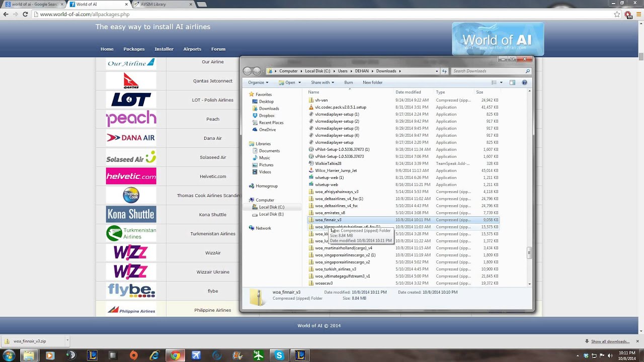Click the helvetic.com logo
The height and width of the screenshot is (362, 644).
[131, 176]
